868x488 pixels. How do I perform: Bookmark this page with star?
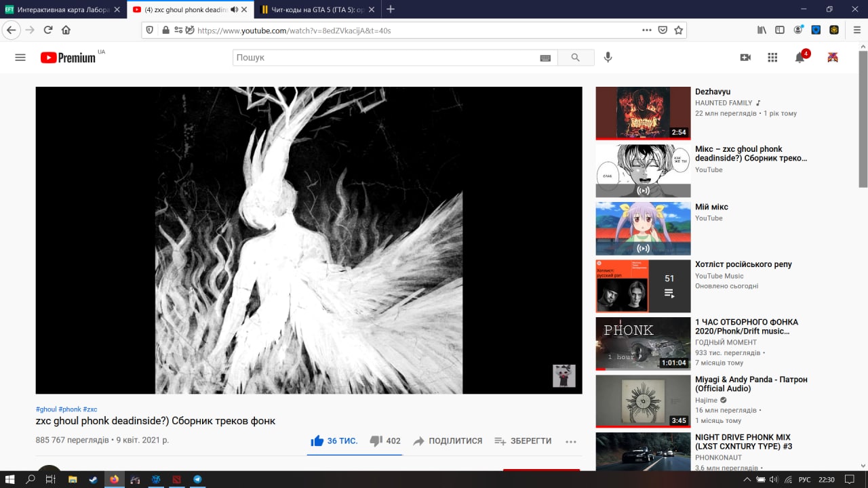click(x=678, y=30)
